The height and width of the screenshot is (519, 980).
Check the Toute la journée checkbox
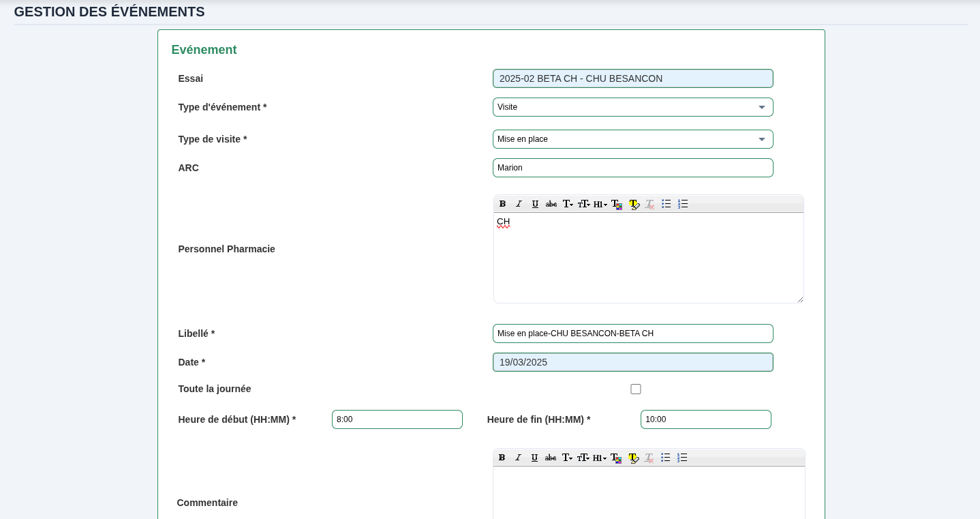(x=636, y=389)
